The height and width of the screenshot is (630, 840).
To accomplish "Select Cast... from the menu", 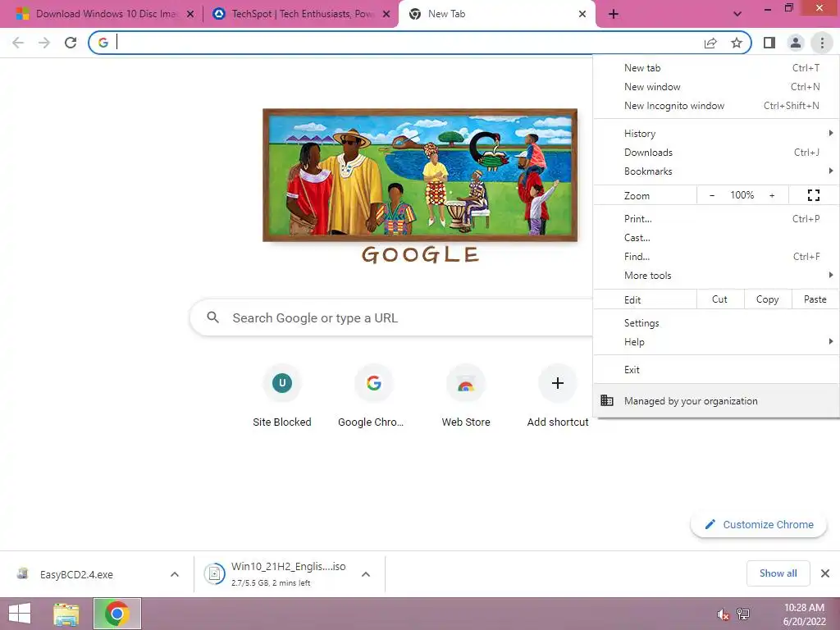I will [x=717, y=237].
